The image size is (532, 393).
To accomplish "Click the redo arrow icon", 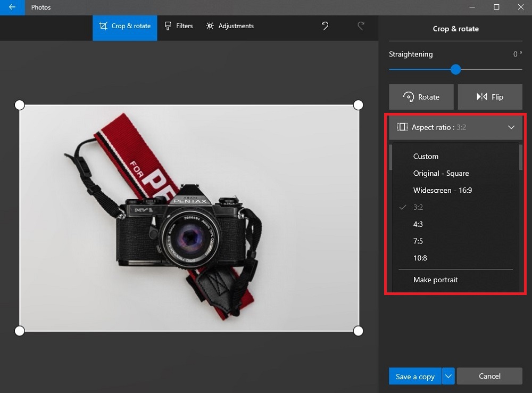I will (x=361, y=26).
